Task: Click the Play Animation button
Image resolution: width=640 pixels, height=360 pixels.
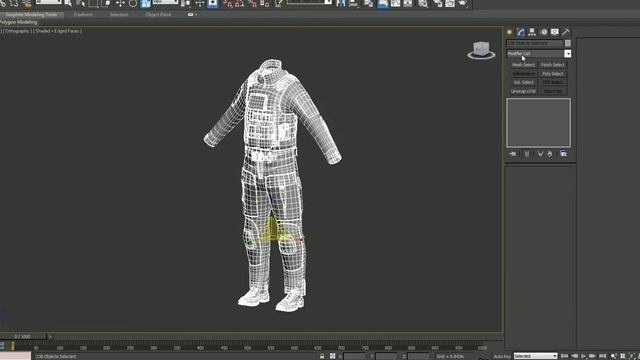Action: pos(584,356)
